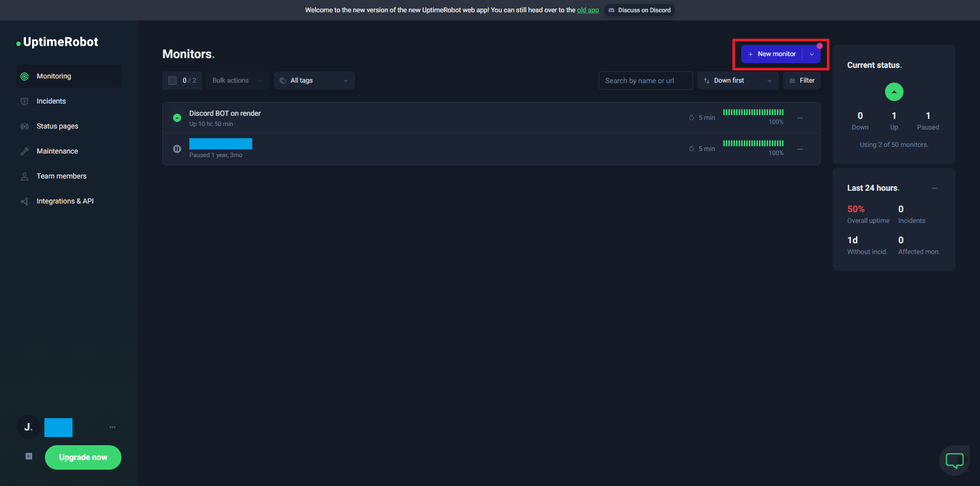Click Discuss on Discord button
980x486 pixels.
click(x=640, y=10)
